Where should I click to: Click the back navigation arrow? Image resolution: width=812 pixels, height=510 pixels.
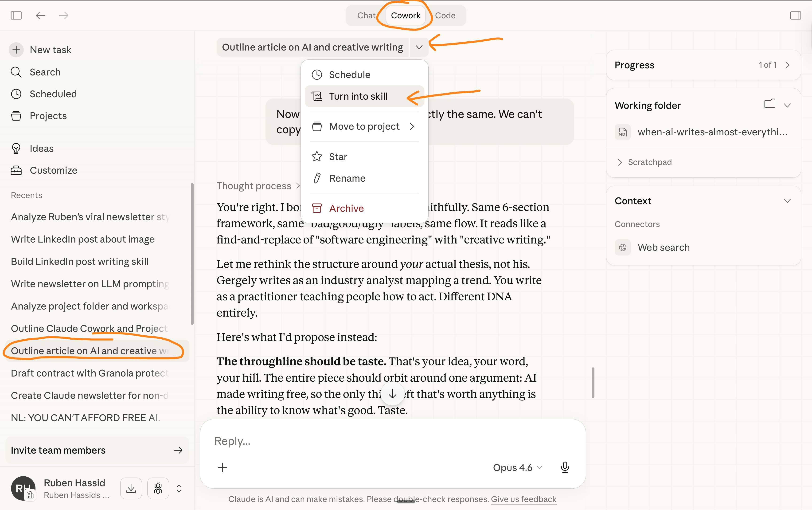(40, 16)
